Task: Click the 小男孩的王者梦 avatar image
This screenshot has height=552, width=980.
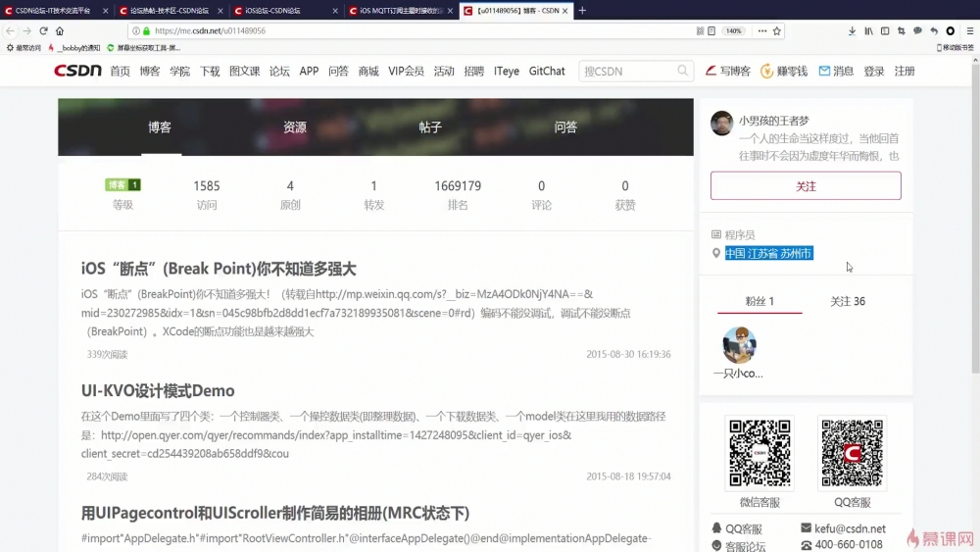Action: tap(722, 124)
